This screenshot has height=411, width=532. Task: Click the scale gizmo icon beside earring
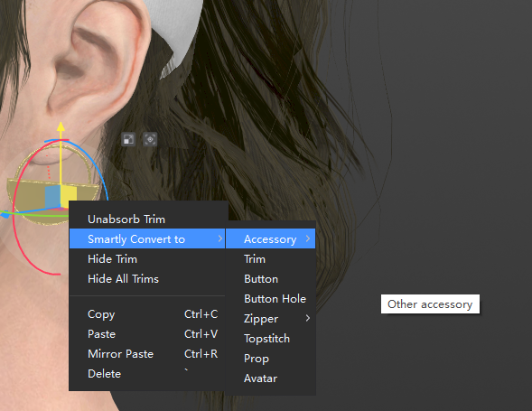pos(128,139)
